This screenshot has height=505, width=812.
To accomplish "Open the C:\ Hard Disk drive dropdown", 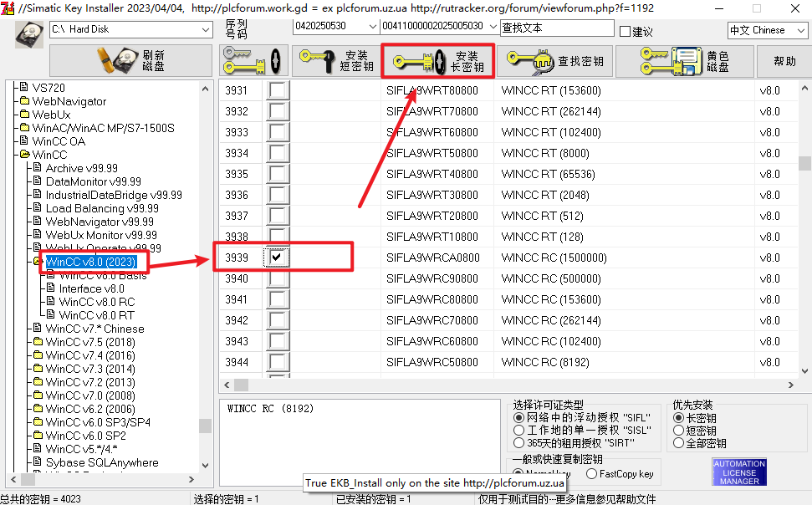I will [x=206, y=29].
